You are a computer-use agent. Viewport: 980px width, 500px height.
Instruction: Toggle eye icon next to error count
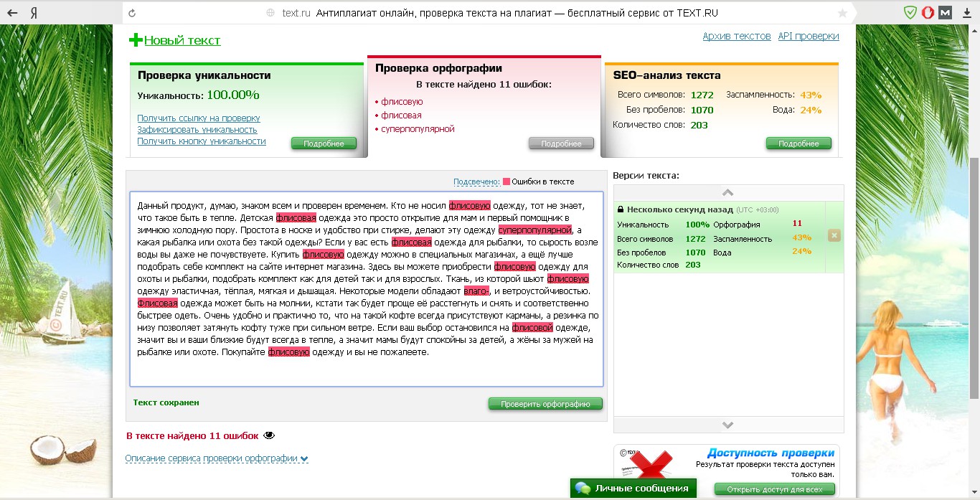click(269, 435)
